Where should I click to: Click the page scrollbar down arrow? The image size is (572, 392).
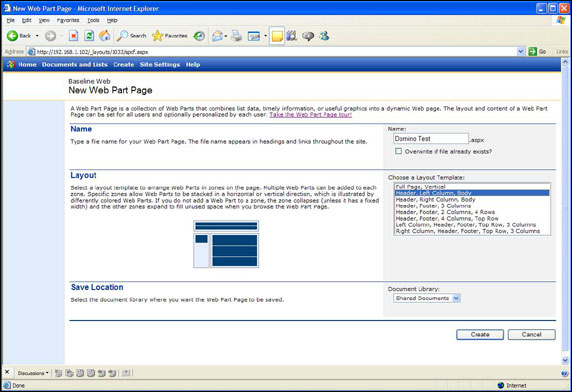[565, 360]
